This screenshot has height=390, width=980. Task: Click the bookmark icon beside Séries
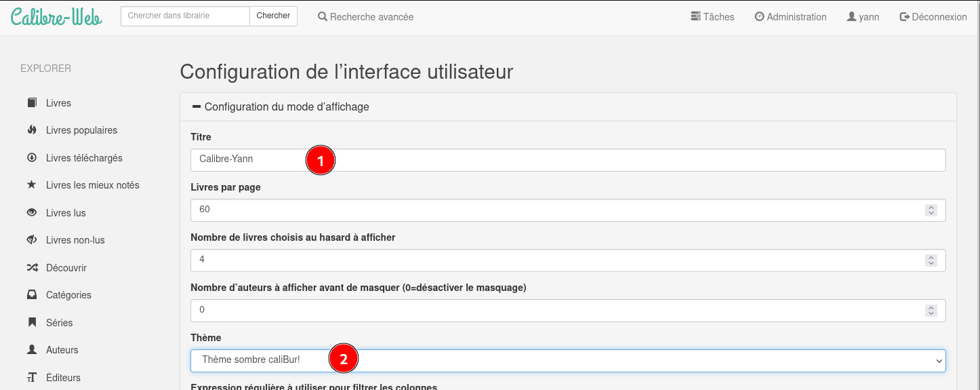coord(32,323)
